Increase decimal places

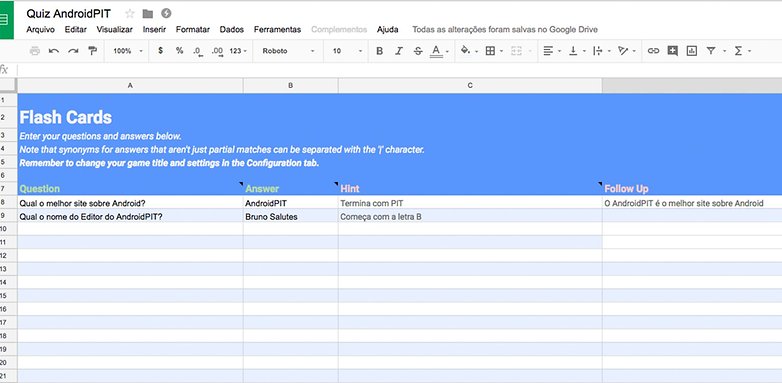tap(217, 51)
